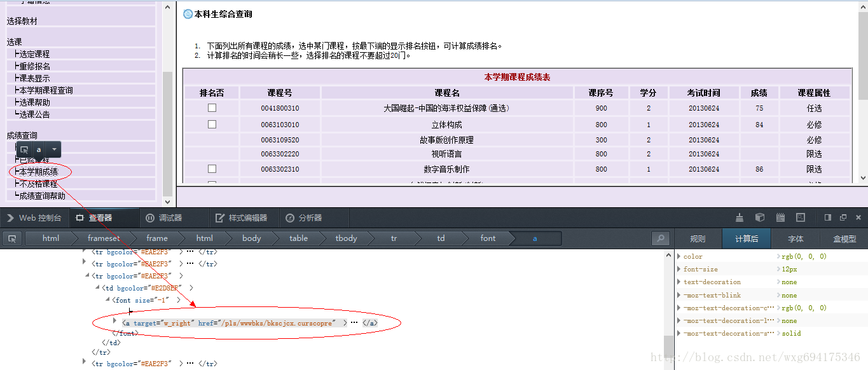Toggle the responsive design mode icon

[801, 217]
